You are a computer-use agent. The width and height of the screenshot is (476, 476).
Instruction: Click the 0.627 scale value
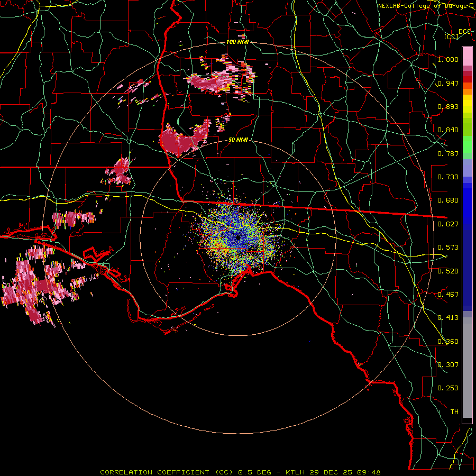click(448, 224)
